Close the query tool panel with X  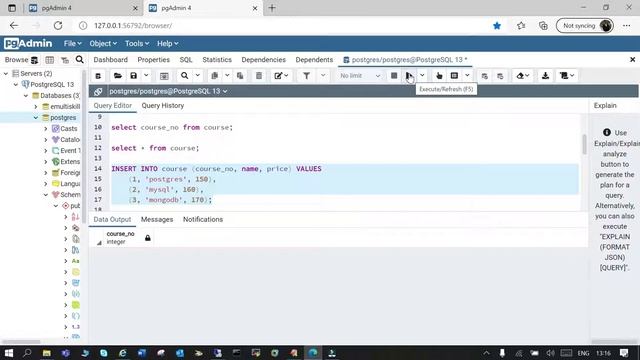coord(632,60)
